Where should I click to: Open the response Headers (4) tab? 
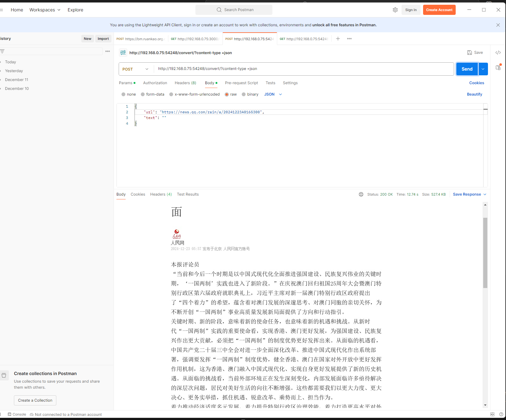pos(161,194)
